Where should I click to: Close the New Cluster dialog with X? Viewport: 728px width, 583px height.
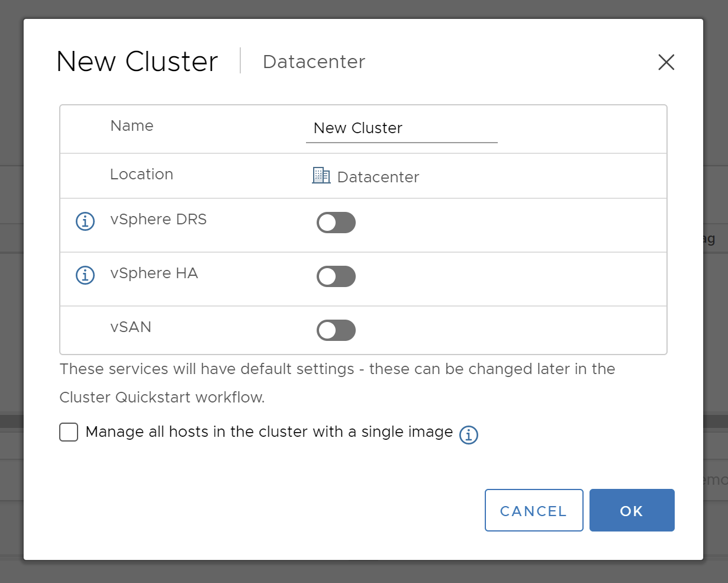click(666, 62)
